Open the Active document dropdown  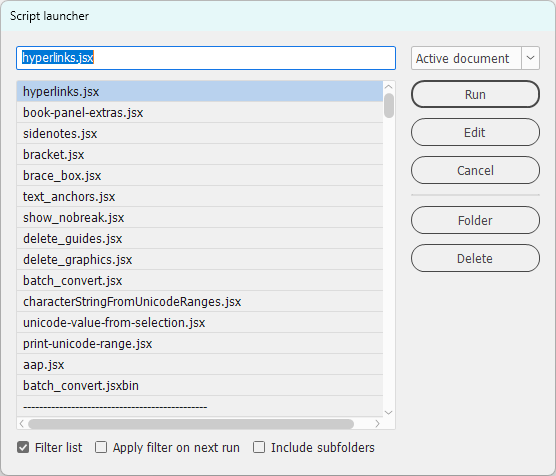click(x=475, y=58)
